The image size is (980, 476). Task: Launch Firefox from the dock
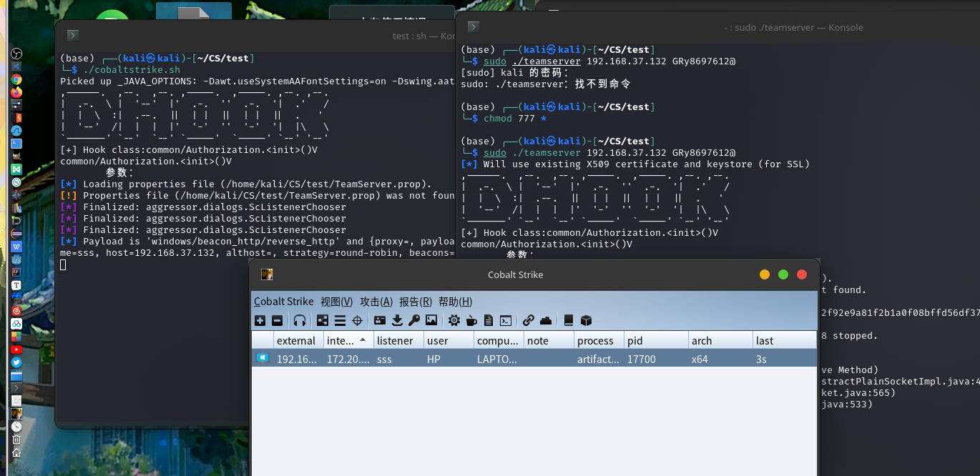16,92
